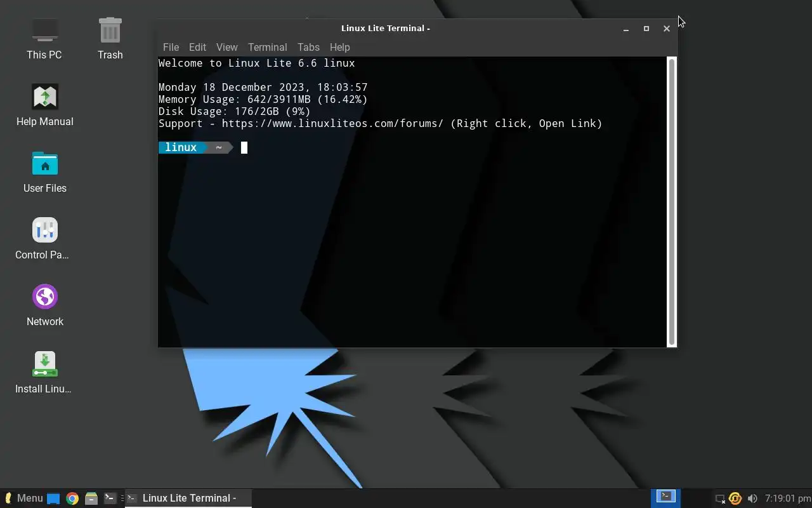Close the Linux Lite Terminal window
Screen dimensions: 812x508
(667, 29)
